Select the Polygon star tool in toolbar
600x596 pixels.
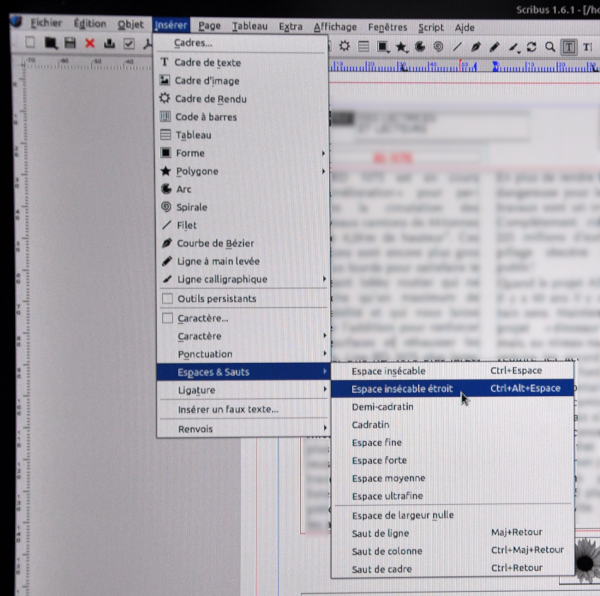click(x=400, y=46)
